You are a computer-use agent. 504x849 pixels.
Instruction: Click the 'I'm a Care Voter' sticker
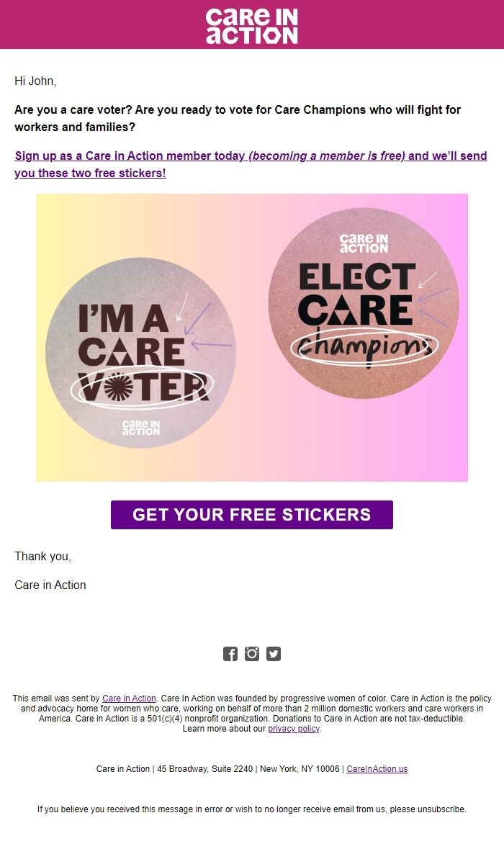tap(140, 352)
